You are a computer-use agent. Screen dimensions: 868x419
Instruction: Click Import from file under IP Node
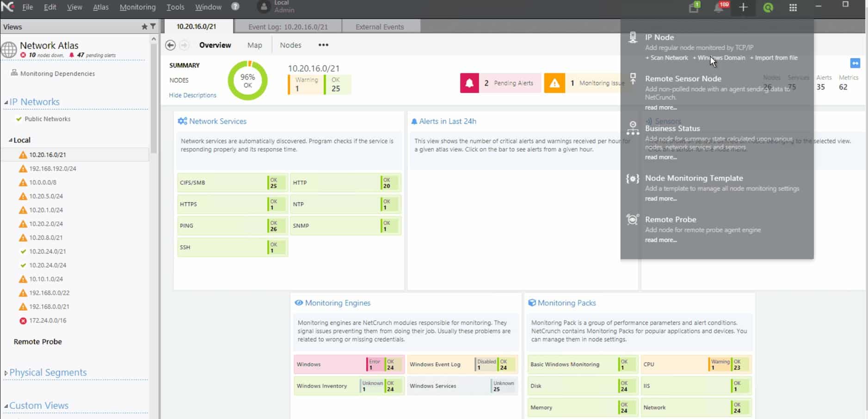(x=774, y=58)
